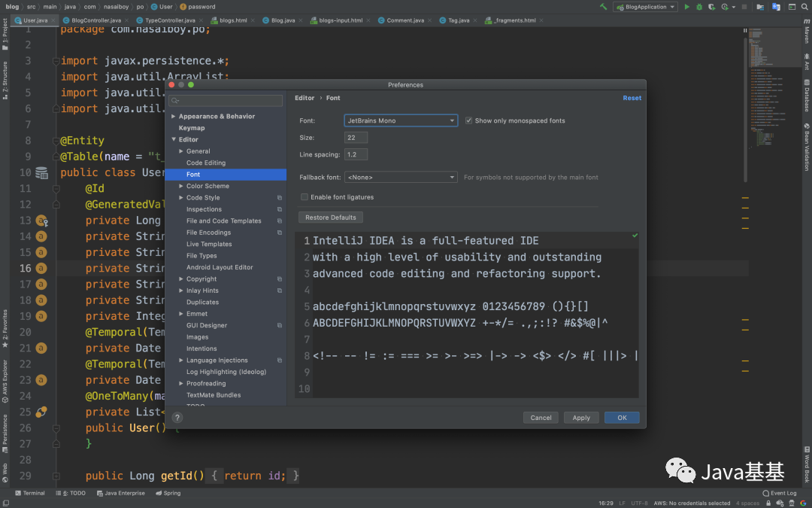
Task: Click the database gutter icon on line 10
Action: [41, 173]
